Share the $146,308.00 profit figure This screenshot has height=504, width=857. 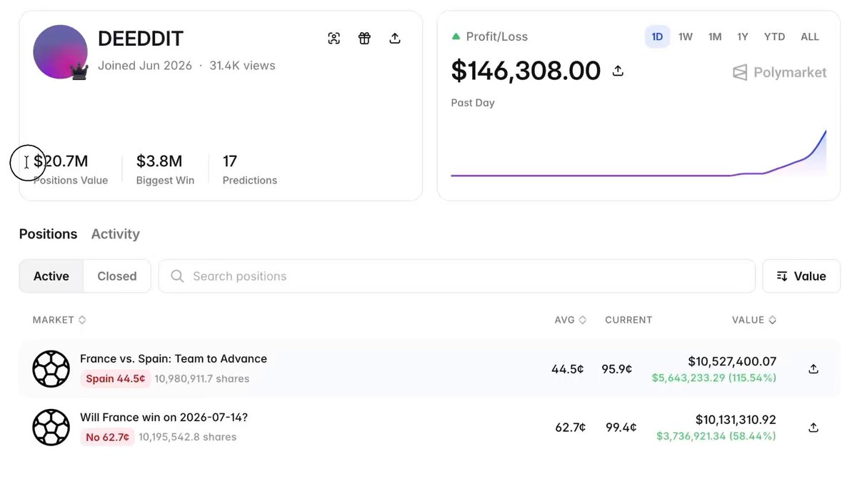[618, 71]
